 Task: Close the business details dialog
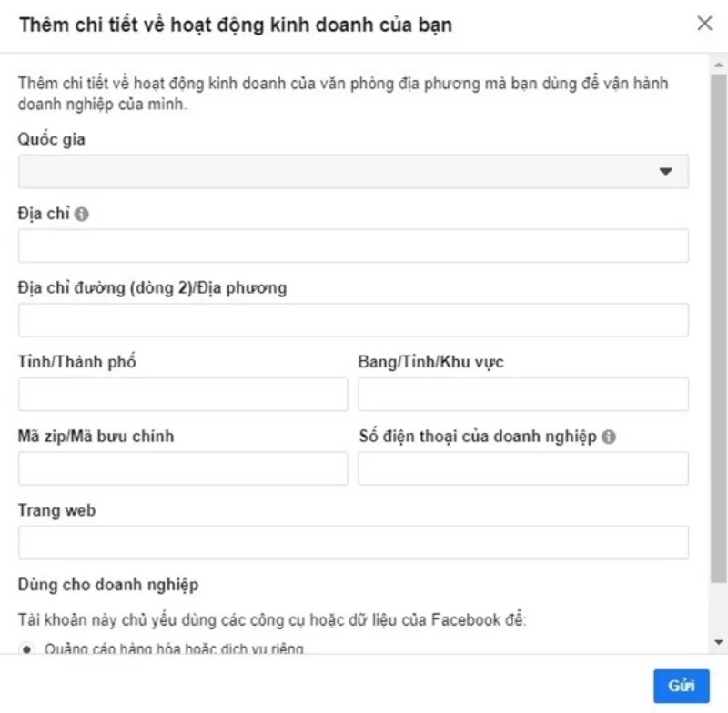coord(704,25)
